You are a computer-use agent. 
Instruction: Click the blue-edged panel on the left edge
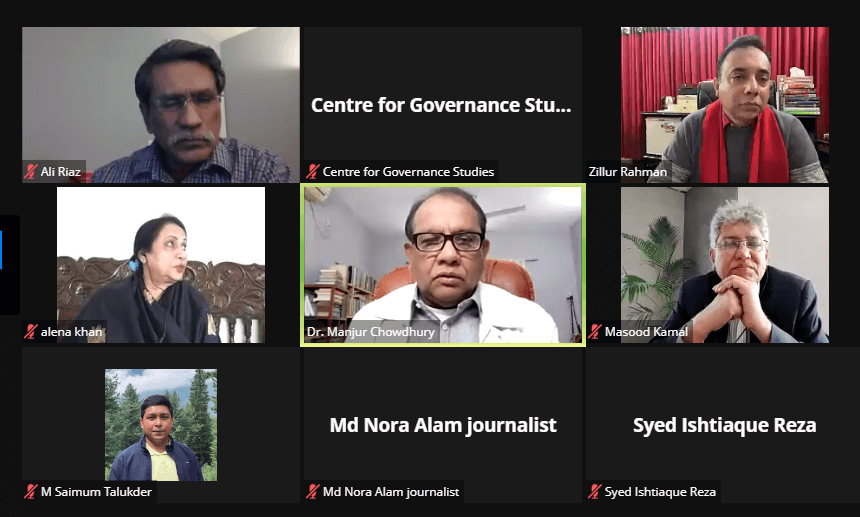(x=9, y=265)
